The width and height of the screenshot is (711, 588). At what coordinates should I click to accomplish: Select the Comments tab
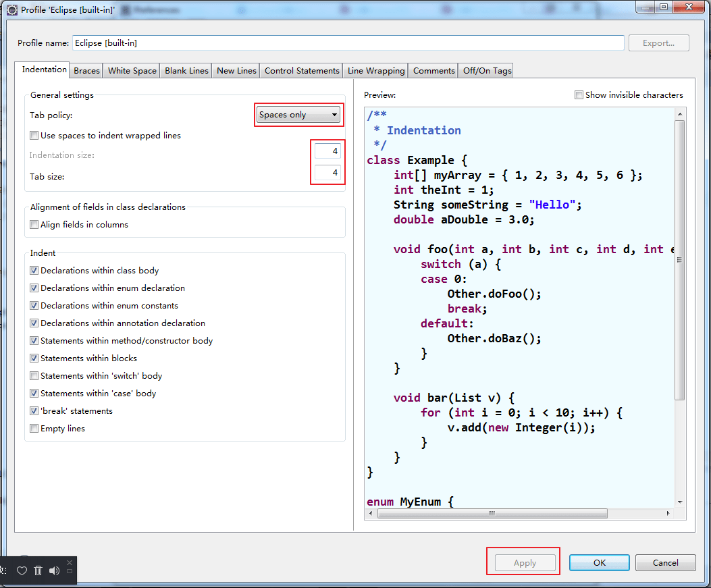(433, 70)
